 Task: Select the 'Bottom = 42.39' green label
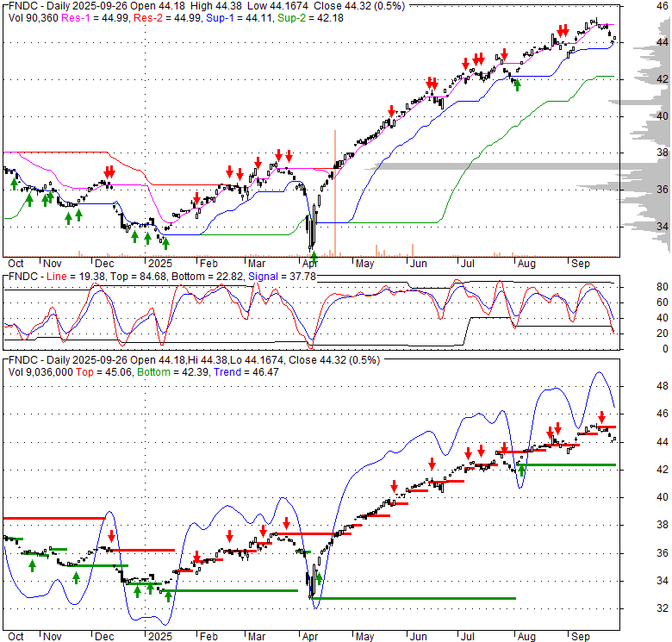pyautogui.click(x=172, y=372)
